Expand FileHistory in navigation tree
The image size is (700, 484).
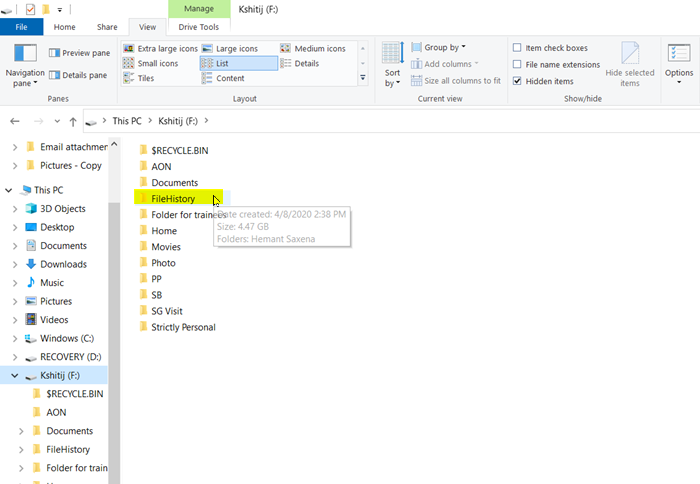[x=21, y=450]
